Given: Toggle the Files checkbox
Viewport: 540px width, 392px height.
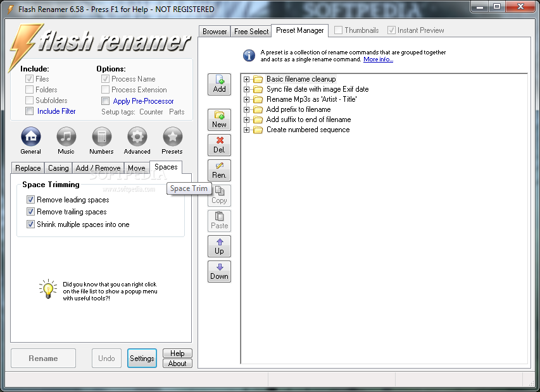Looking at the screenshot, I should click(x=29, y=79).
